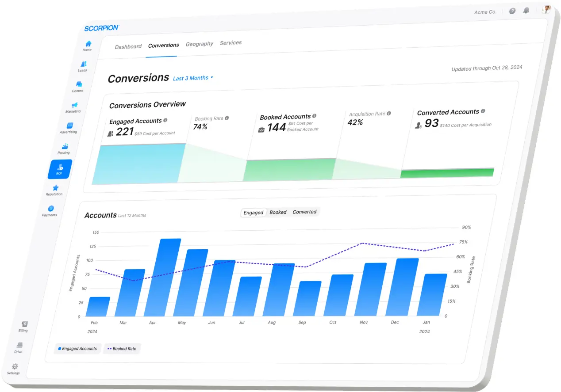Click the April bar in chart
The height and width of the screenshot is (392, 561).
coord(163,278)
